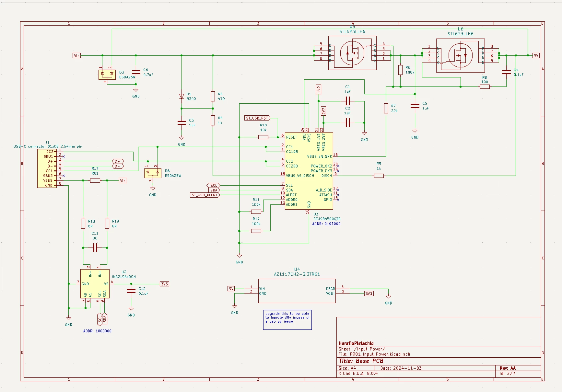Select resistor R11 100k symbol
Viewport: 562px width, 392px height.
coord(256,212)
